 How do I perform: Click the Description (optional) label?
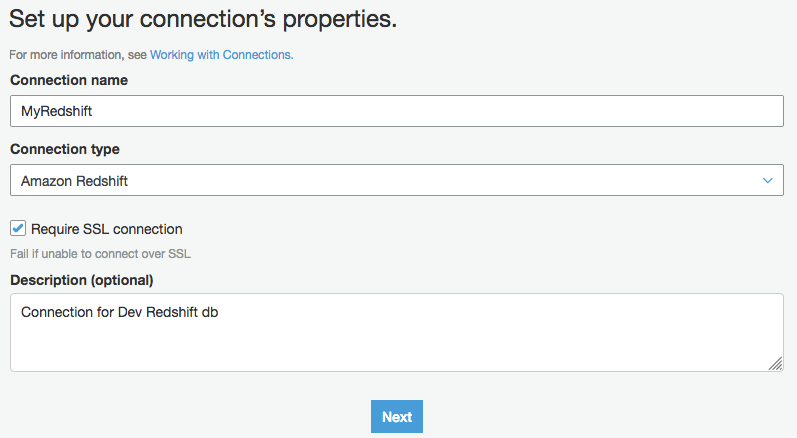pos(82,279)
